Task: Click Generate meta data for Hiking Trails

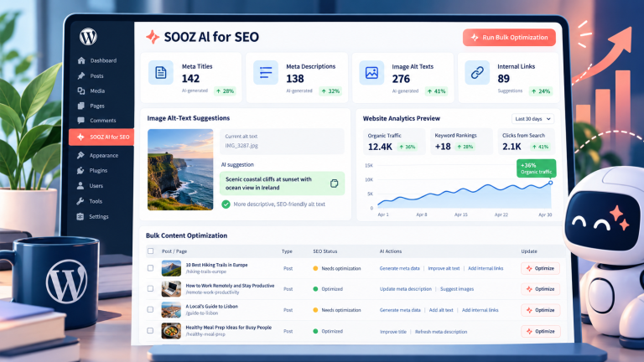Action: [x=400, y=268]
